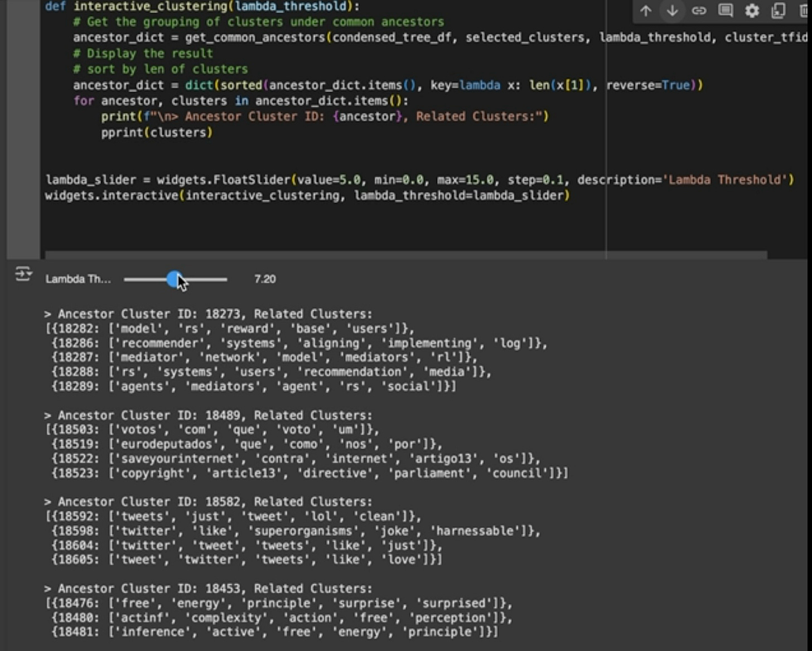Screen dimensions: 812x651
Task: Click the 18480 'actinf' cluster row
Action: 282,618
